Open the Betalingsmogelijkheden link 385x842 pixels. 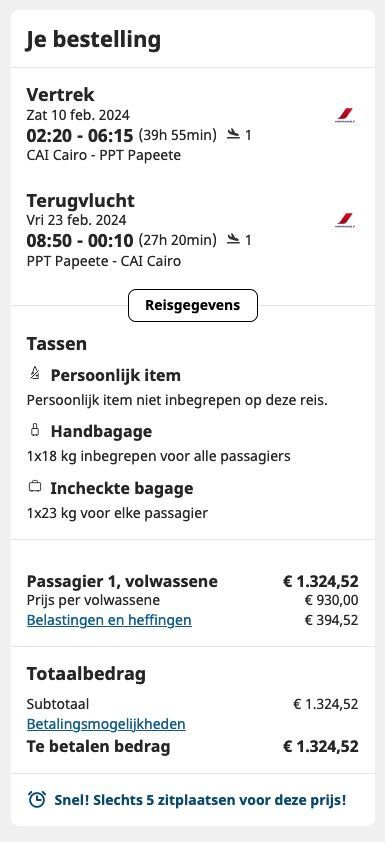106,724
